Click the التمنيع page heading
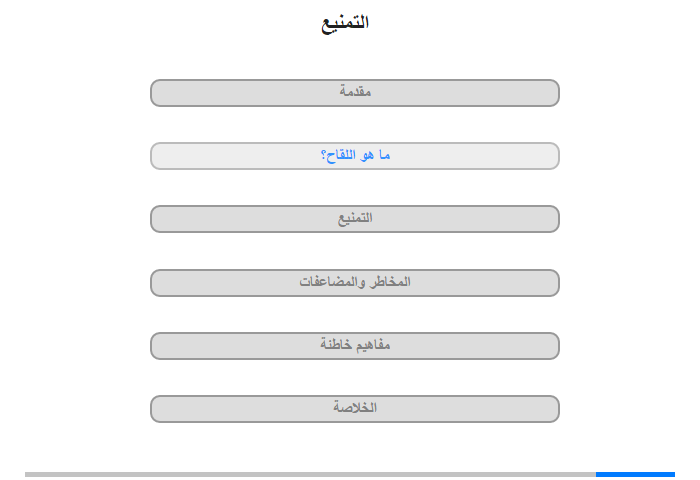The width and height of the screenshot is (700, 480). 345,23
